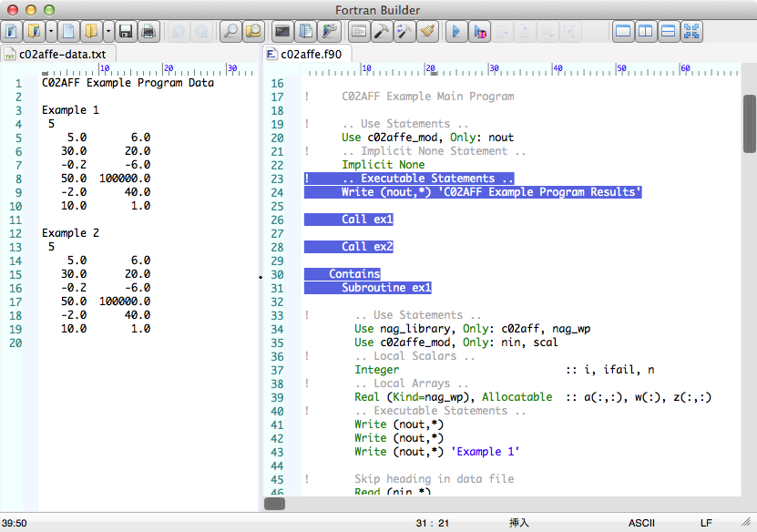The image size is (757, 532).
Task: Click line number 30 in code editor
Action: click(277, 275)
